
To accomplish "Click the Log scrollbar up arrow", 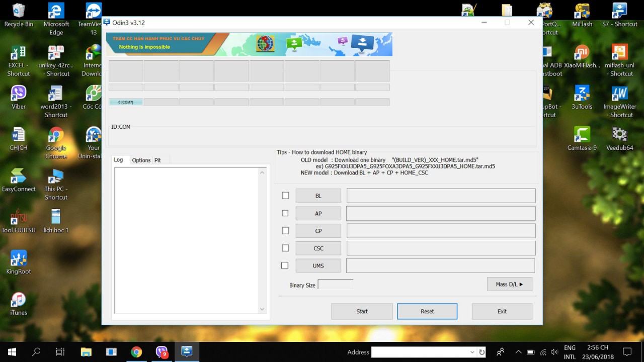I will coord(262,172).
